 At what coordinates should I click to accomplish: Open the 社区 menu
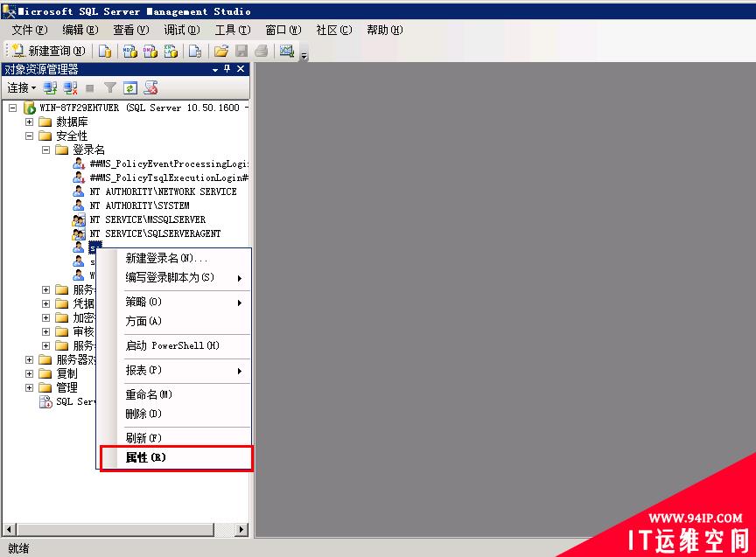334,31
